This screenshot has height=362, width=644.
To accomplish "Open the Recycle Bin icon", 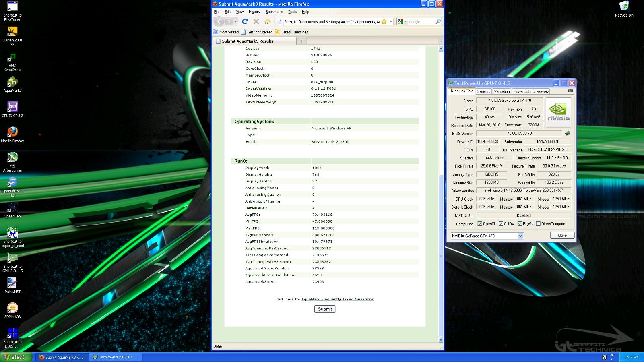I will (624, 9).
